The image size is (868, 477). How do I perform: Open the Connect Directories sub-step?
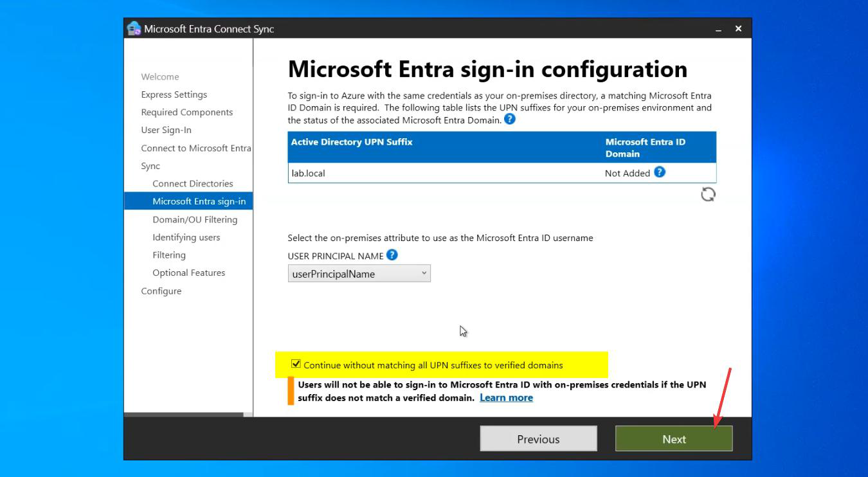pyautogui.click(x=193, y=183)
